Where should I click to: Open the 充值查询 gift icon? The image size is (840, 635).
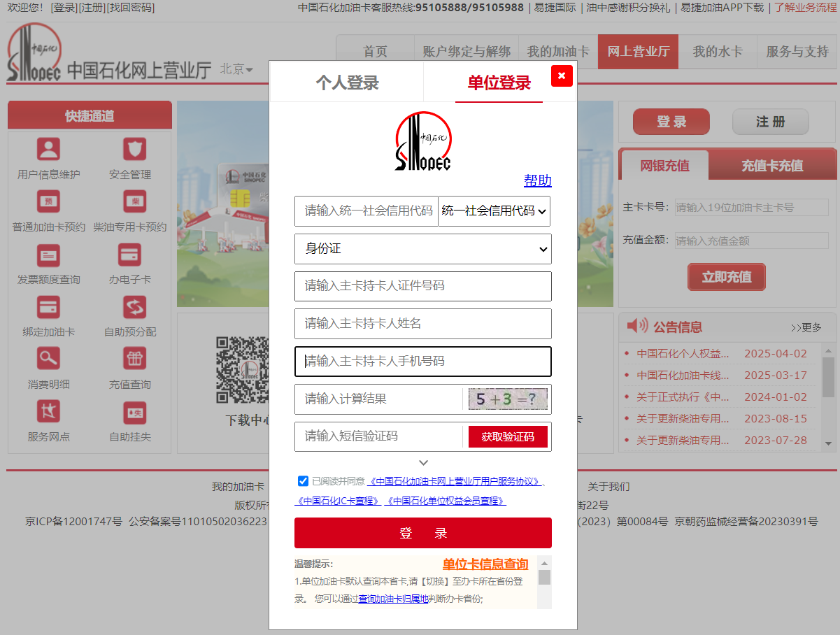[x=134, y=359]
